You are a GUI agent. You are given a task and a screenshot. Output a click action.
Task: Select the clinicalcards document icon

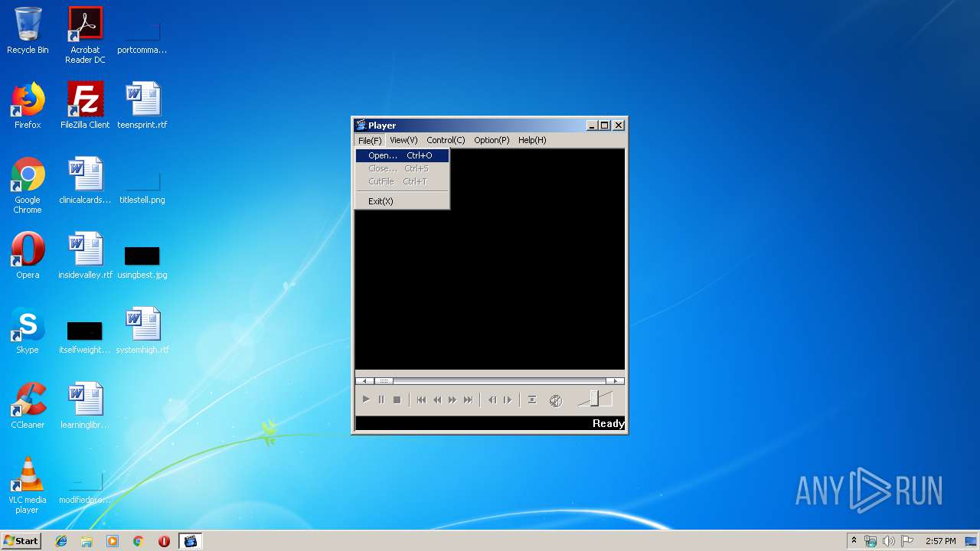click(x=85, y=181)
